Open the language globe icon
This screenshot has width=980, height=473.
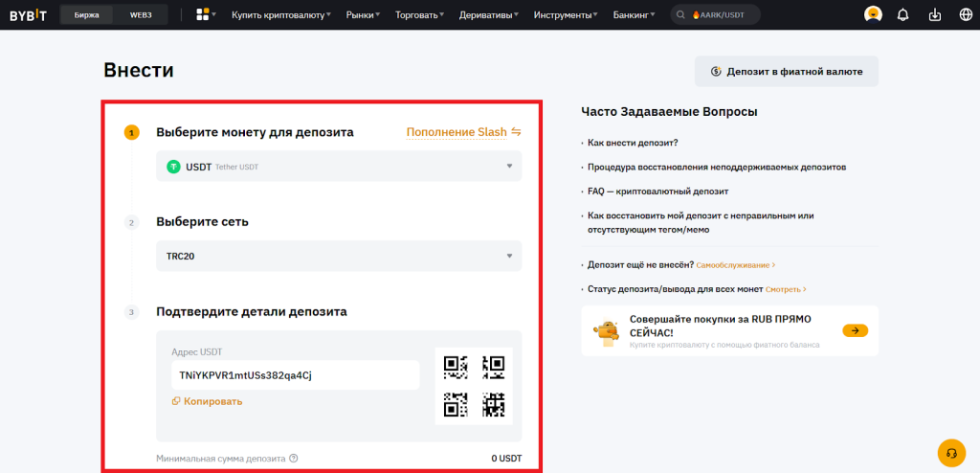coord(965,14)
